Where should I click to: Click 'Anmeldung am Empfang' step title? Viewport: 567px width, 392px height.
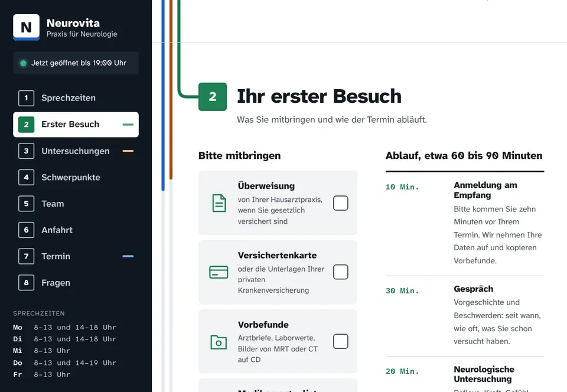tap(485, 190)
